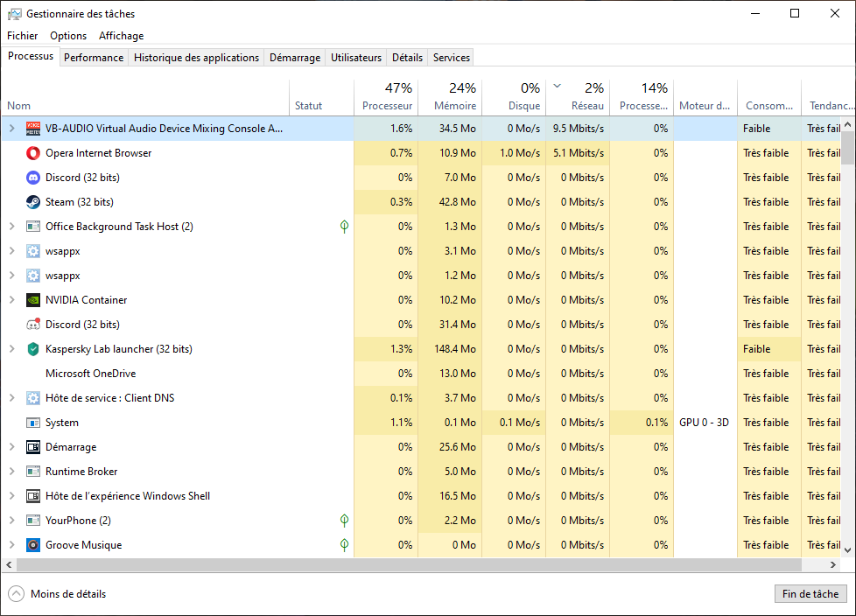Expand Hôte de service : Client DNS
Screen dimensions: 856x616
click(x=12, y=398)
